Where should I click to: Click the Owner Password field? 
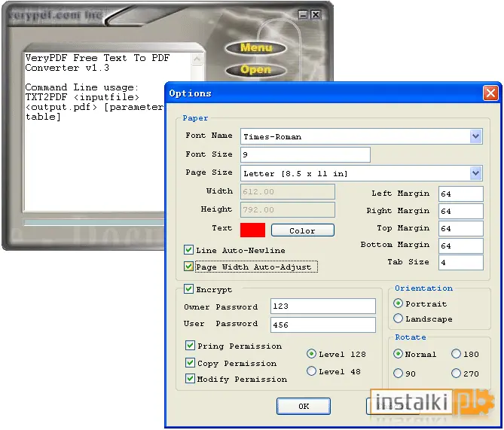coord(323,306)
